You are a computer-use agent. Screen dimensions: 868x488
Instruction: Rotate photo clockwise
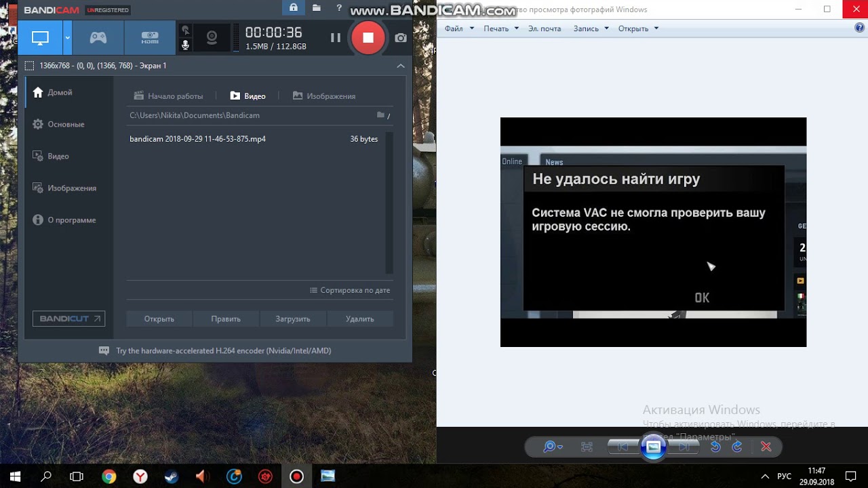point(737,447)
